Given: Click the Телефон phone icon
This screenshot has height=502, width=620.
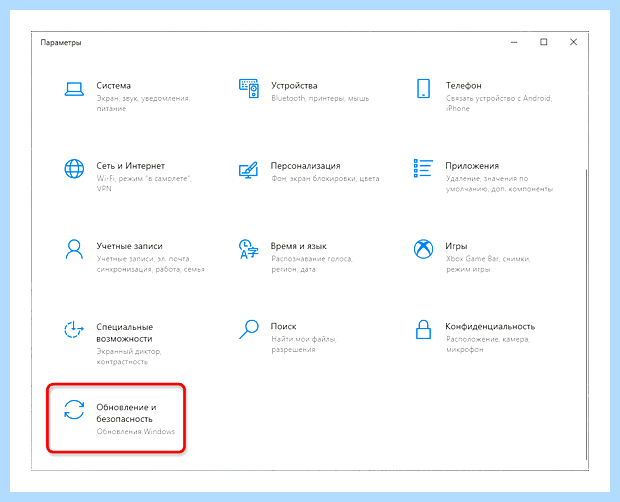Looking at the screenshot, I should point(423,88).
